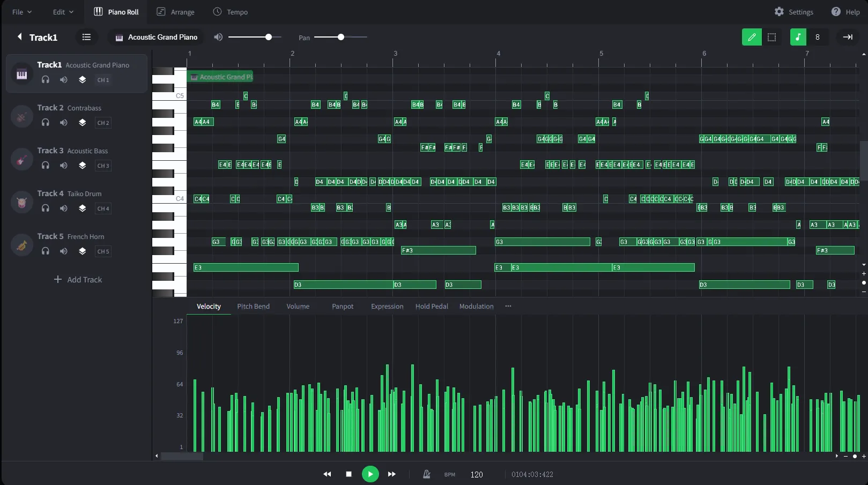This screenshot has width=868, height=485.
Task: Click the long E3 note at bar 1
Action: (x=246, y=267)
